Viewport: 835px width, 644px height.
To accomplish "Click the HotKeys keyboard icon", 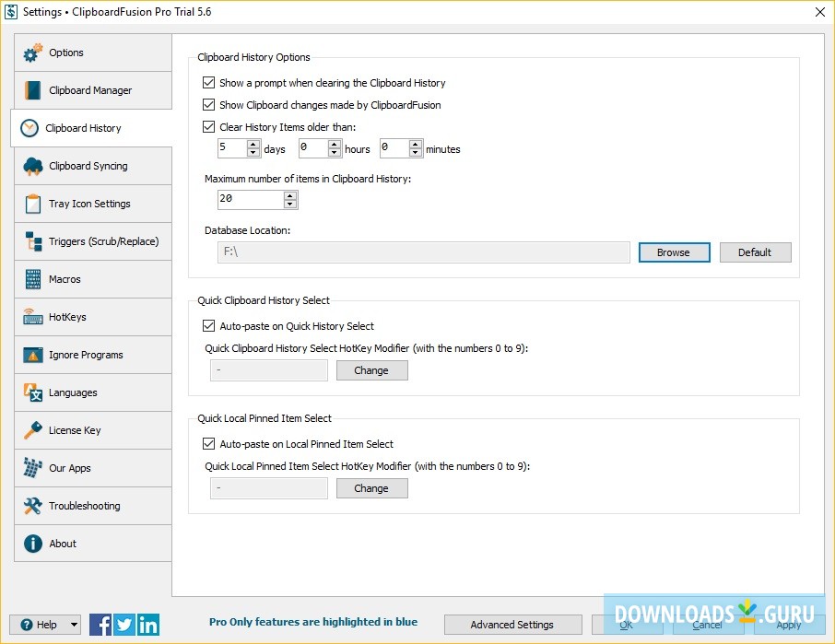I will [x=33, y=317].
